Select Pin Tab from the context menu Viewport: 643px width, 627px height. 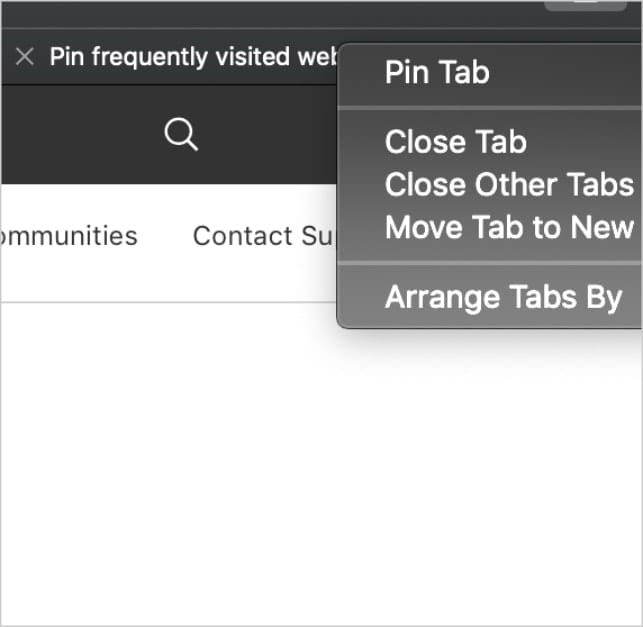(437, 73)
